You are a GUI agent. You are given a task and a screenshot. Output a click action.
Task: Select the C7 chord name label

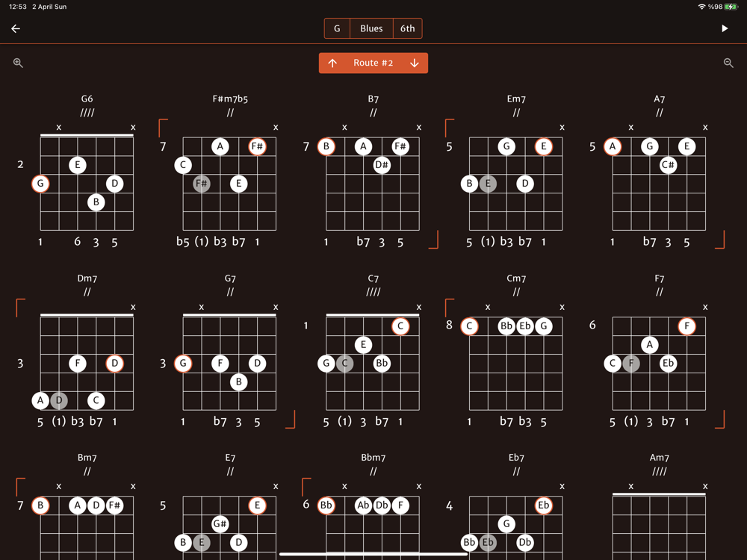pyautogui.click(x=373, y=278)
